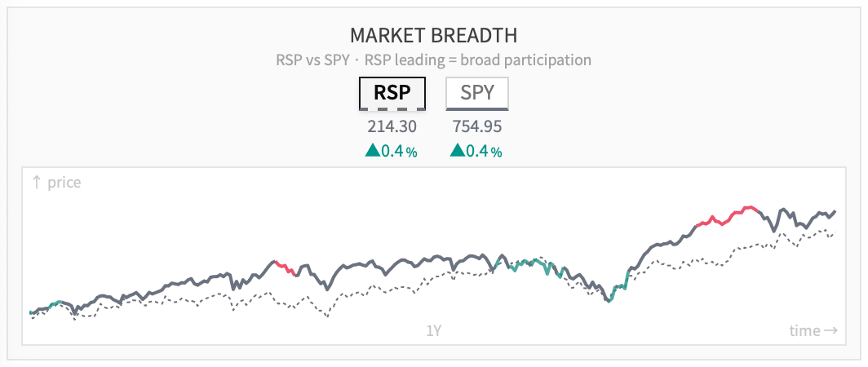This screenshot has width=868, height=367.
Task: Click the RSP price value 214.30
Action: point(392,126)
